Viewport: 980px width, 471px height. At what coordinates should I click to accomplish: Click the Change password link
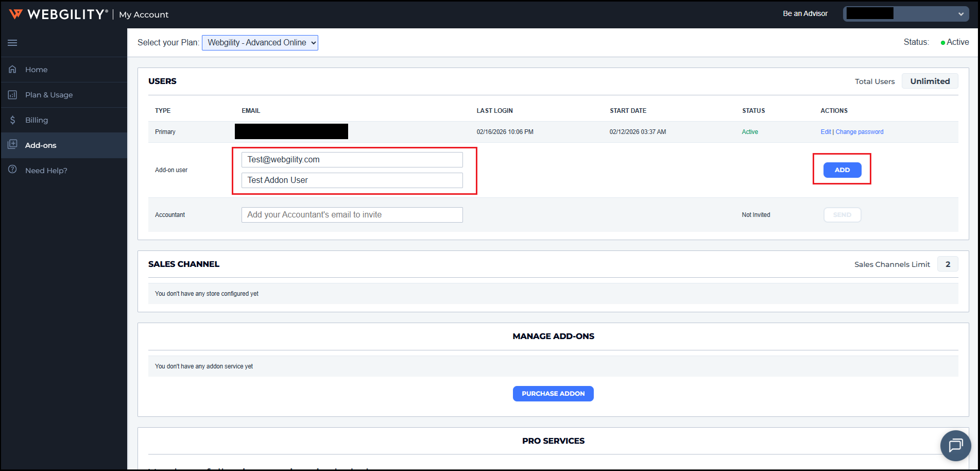tap(859, 132)
